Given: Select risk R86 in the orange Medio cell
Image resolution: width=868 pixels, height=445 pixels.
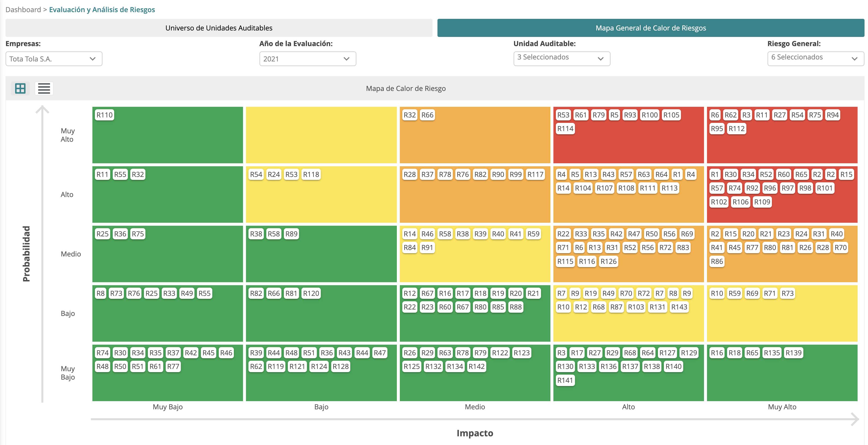Looking at the screenshot, I should tap(716, 261).
